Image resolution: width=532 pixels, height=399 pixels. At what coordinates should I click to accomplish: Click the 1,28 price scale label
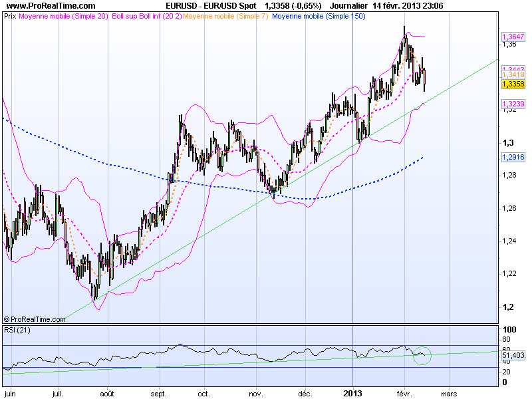click(x=509, y=175)
